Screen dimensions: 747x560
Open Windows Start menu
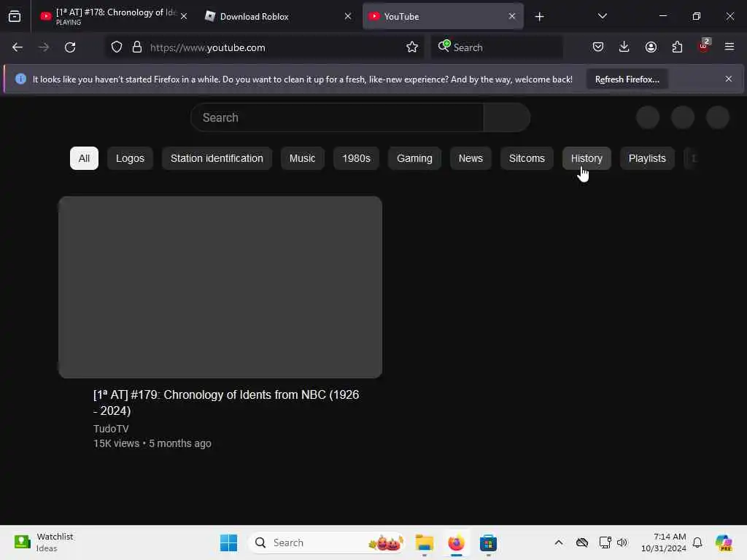228,542
